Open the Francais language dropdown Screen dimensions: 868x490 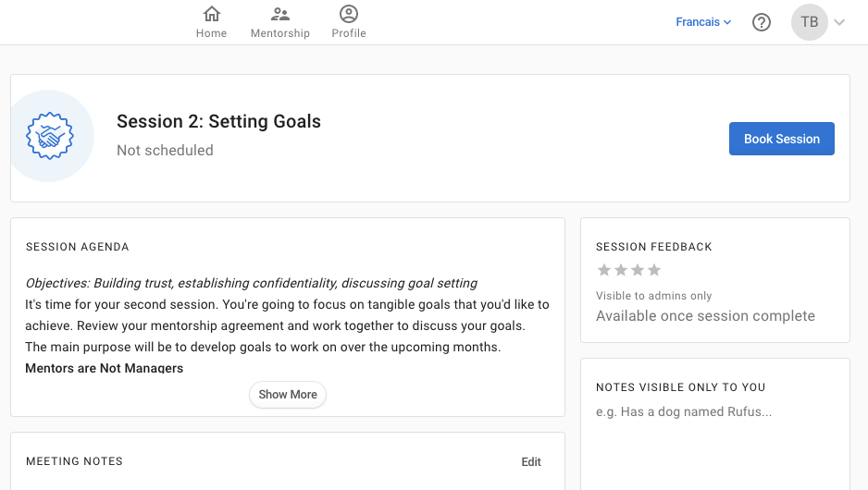[x=703, y=22]
